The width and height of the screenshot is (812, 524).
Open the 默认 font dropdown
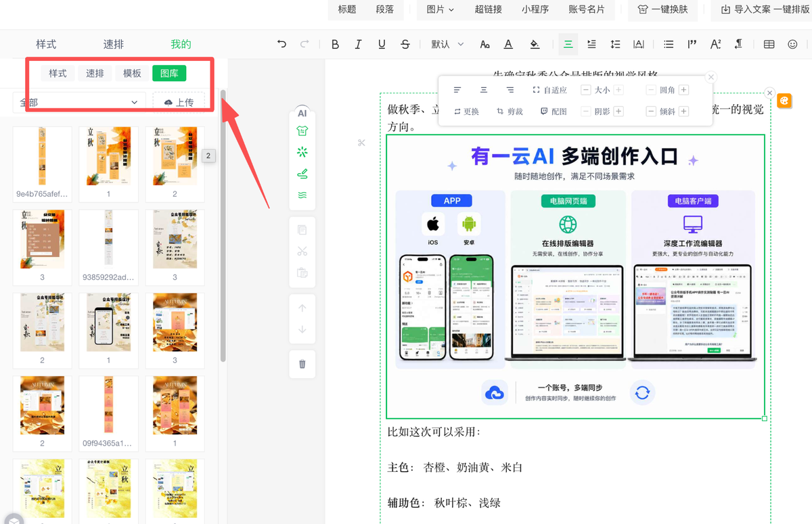click(x=447, y=45)
